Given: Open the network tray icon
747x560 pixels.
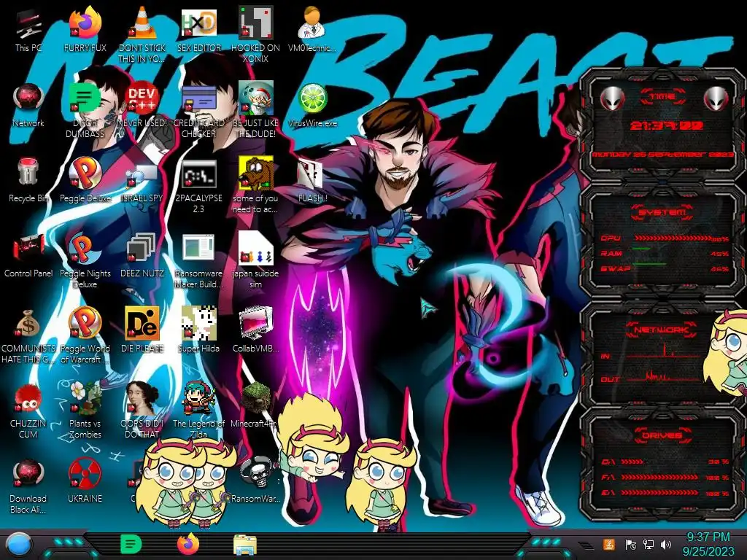Looking at the screenshot, I should (648, 544).
